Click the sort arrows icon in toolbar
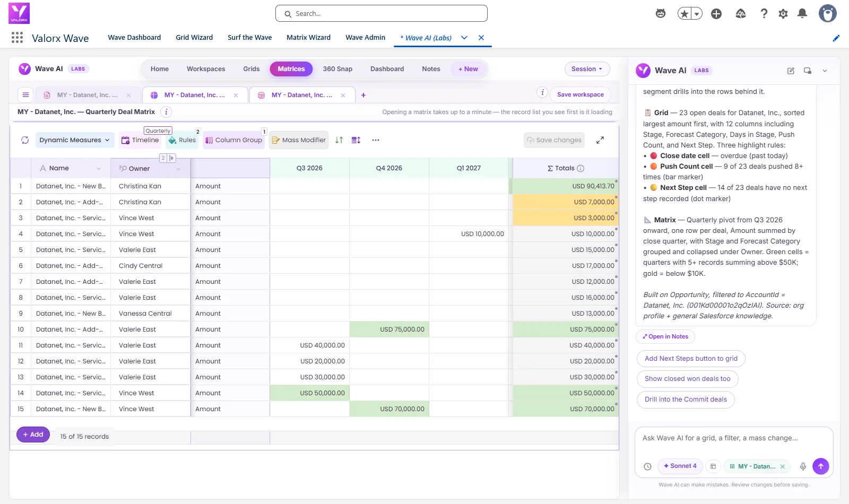The height and width of the screenshot is (504, 849). click(339, 140)
